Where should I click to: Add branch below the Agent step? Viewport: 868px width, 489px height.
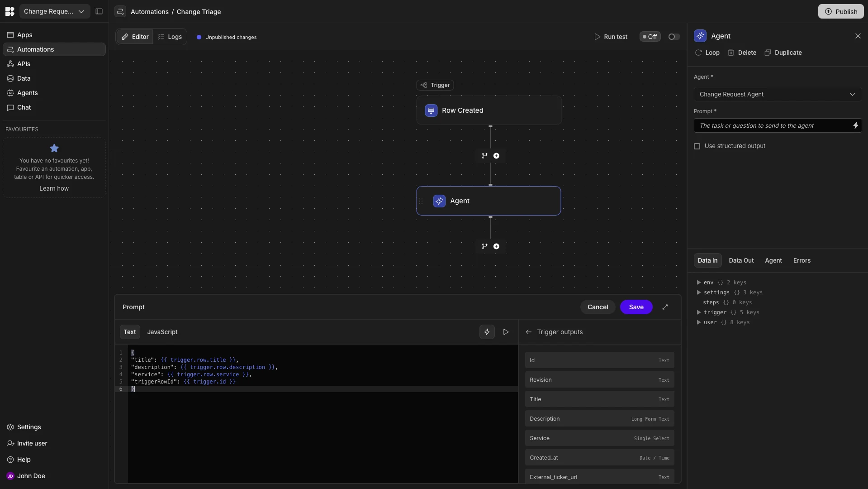[484, 246]
